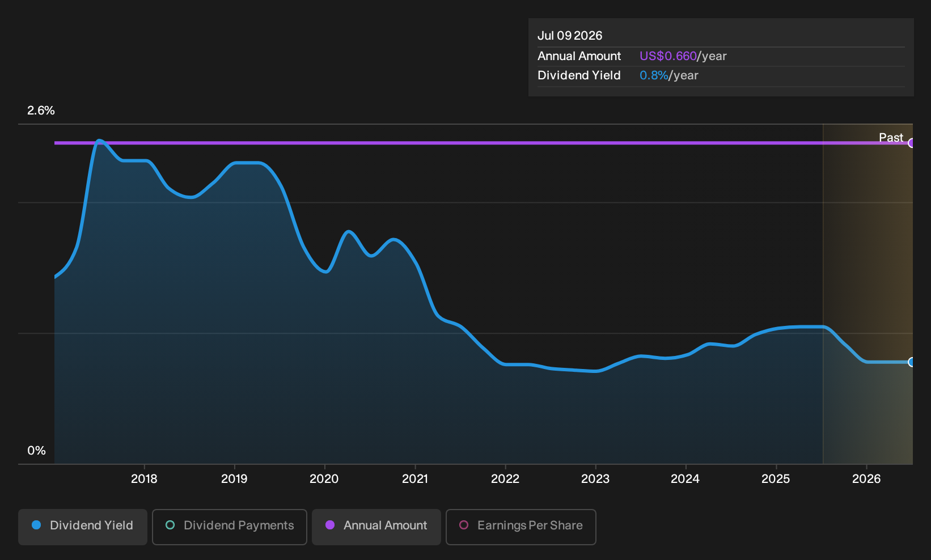Screen dimensions: 931x560
Task: Click the 2018 x-axis label
Action: [144, 479]
